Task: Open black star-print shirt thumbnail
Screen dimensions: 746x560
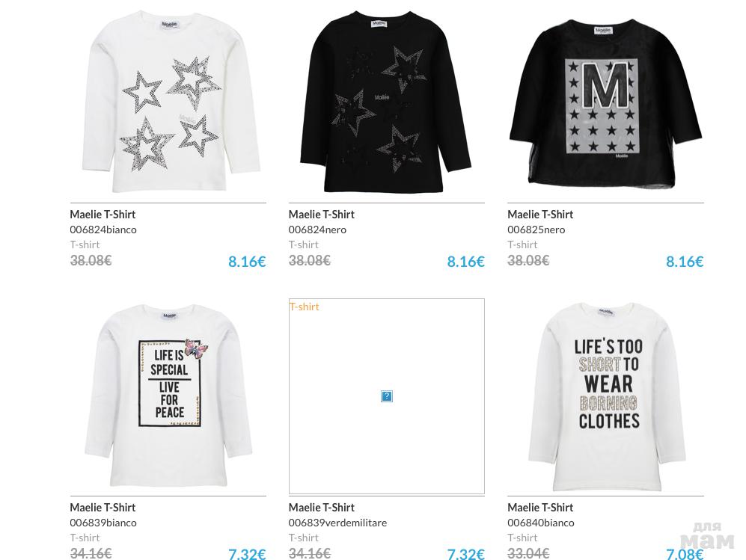Action: tap(386, 100)
